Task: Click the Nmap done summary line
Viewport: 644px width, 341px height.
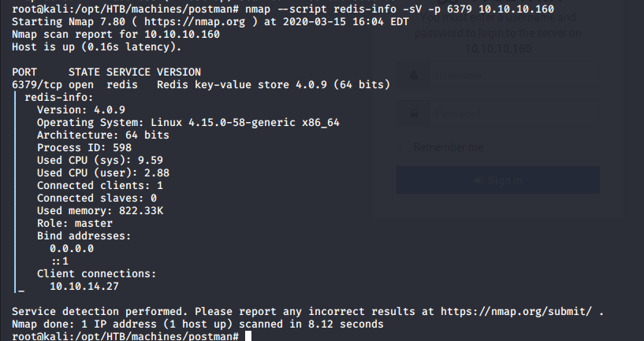Action: pyautogui.click(x=197, y=324)
